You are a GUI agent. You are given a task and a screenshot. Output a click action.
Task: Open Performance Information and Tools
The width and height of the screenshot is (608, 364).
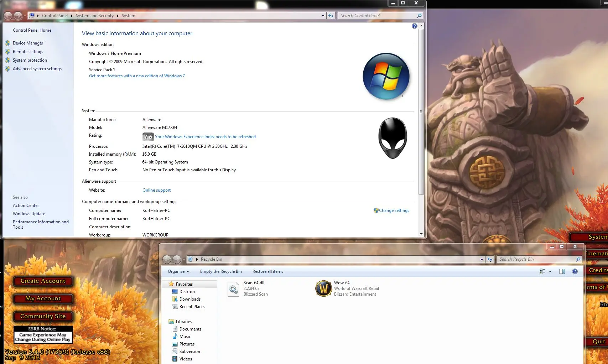coord(41,224)
